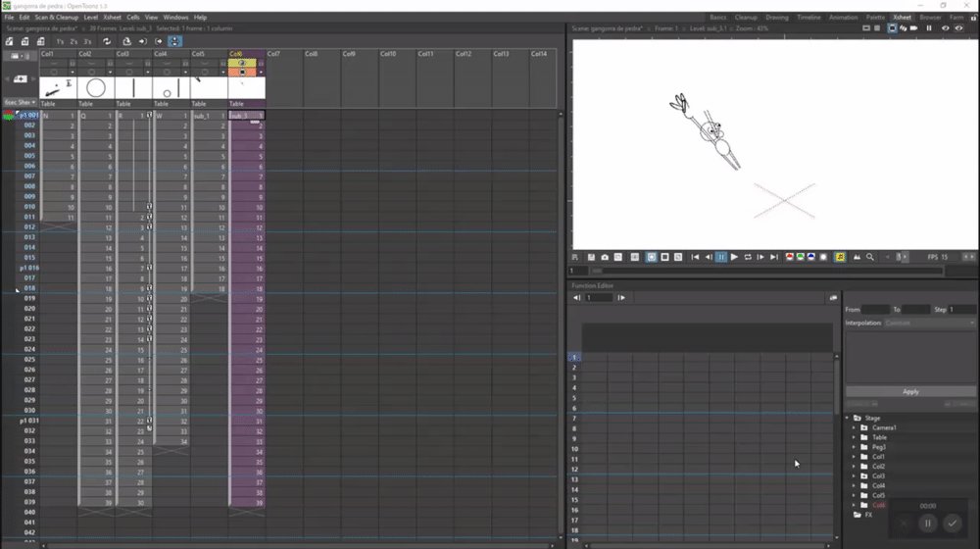
Task: Open the Scan & Cleanup menu
Action: (56, 18)
